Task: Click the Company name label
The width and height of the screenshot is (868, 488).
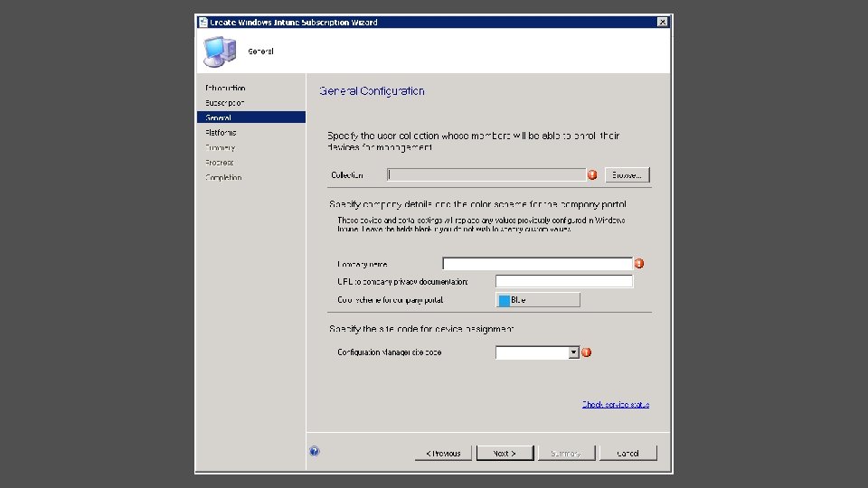Action: [363, 264]
